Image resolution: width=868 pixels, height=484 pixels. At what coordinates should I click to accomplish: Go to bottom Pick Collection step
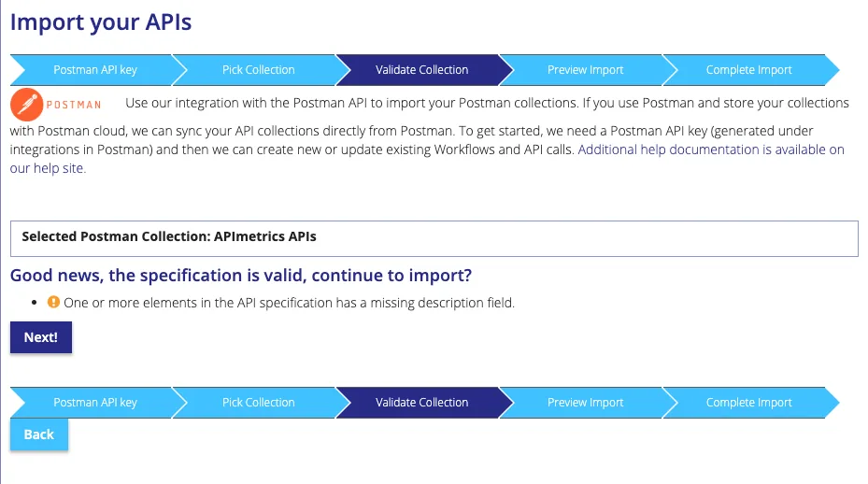[259, 403]
